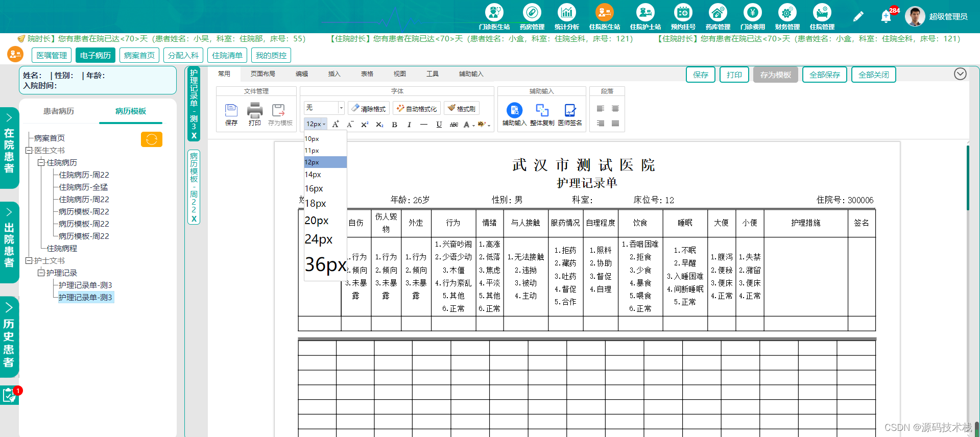Align paragraph left
The height and width of the screenshot is (437, 980).
[x=601, y=109]
